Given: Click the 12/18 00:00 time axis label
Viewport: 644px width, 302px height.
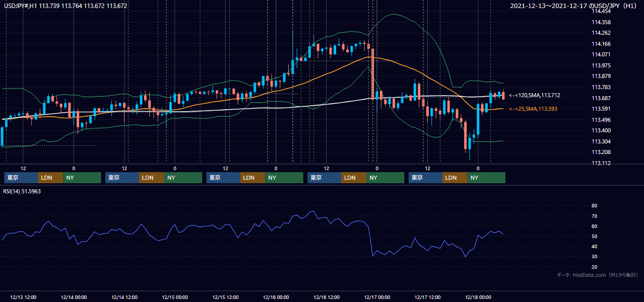Looking at the screenshot, I should (x=478, y=297).
